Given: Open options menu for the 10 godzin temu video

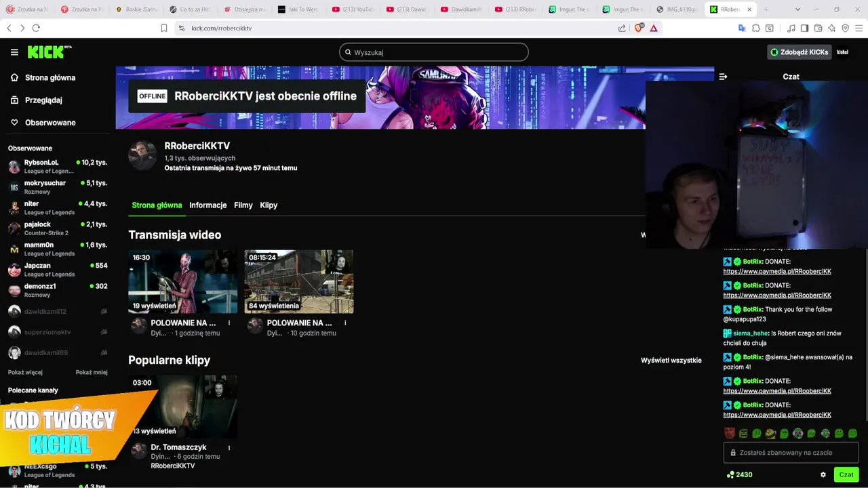Looking at the screenshot, I should (345, 323).
